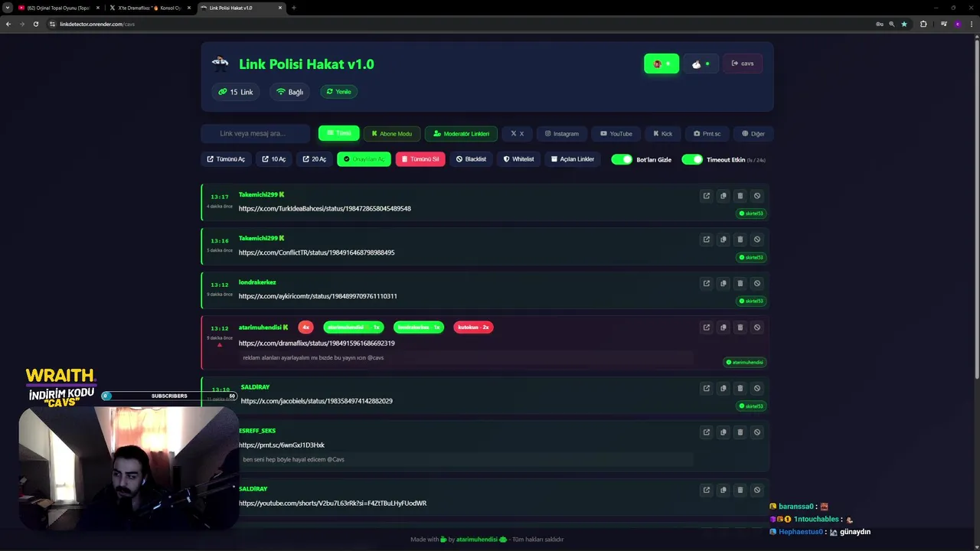The height and width of the screenshot is (551, 980).
Task: Log out via the cavs button
Action: [x=742, y=64]
